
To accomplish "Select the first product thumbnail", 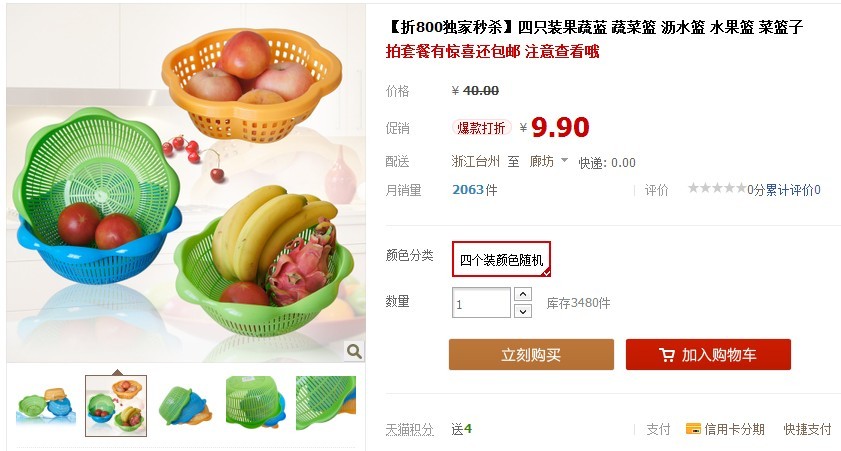I will [x=46, y=406].
